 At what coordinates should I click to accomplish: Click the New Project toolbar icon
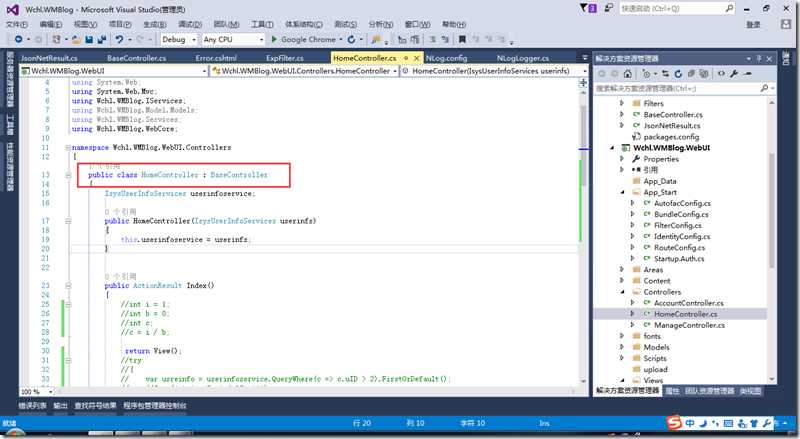tap(56, 39)
